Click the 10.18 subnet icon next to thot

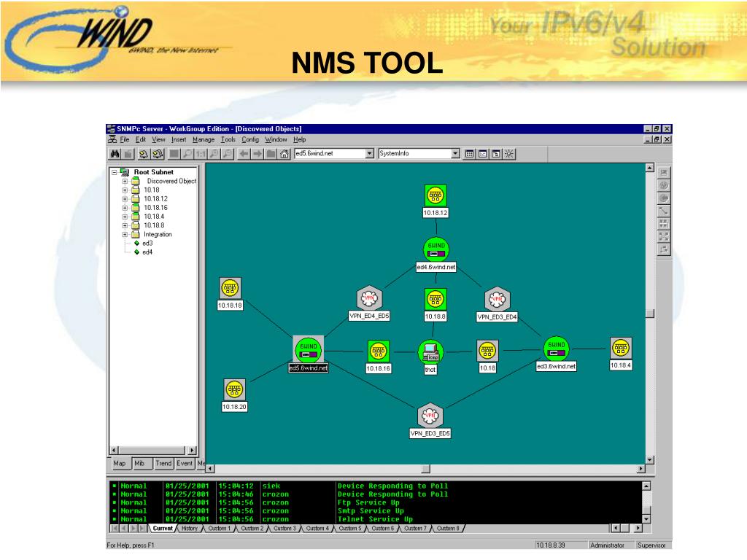[487, 351]
